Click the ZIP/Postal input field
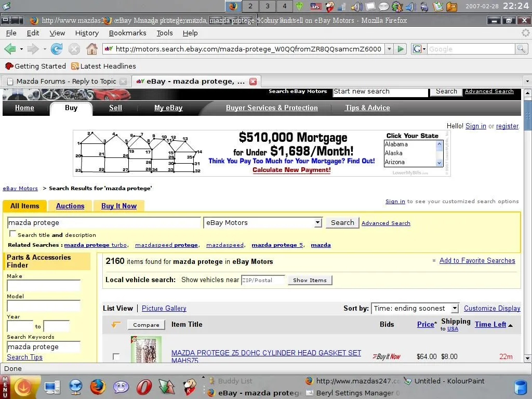This screenshot has height=399, width=532. (x=262, y=280)
